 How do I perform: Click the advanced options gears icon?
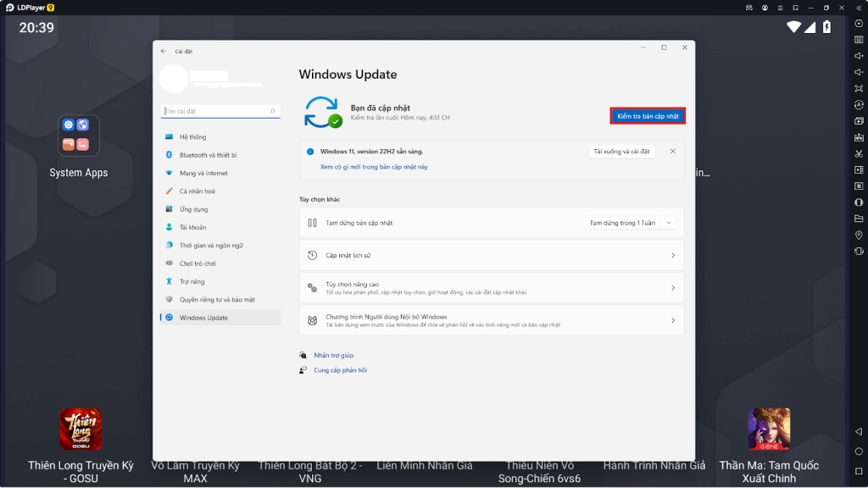(x=312, y=288)
